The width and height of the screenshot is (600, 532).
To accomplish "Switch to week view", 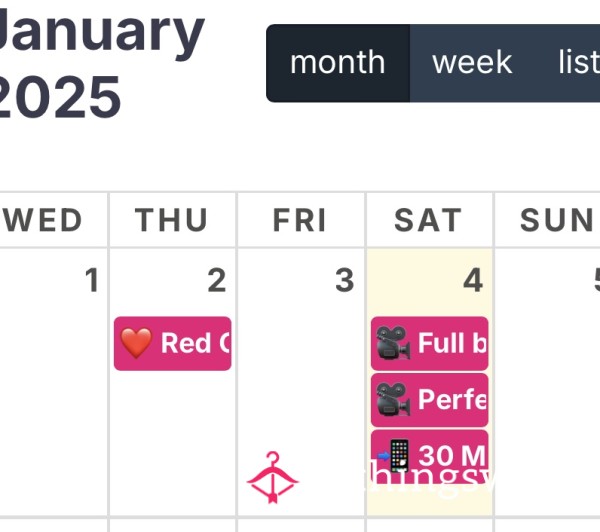I will click(x=472, y=63).
